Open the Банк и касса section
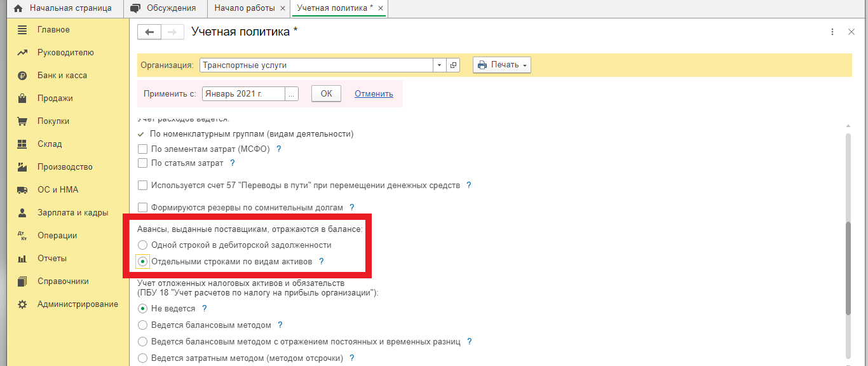The image size is (868, 366). (x=62, y=76)
